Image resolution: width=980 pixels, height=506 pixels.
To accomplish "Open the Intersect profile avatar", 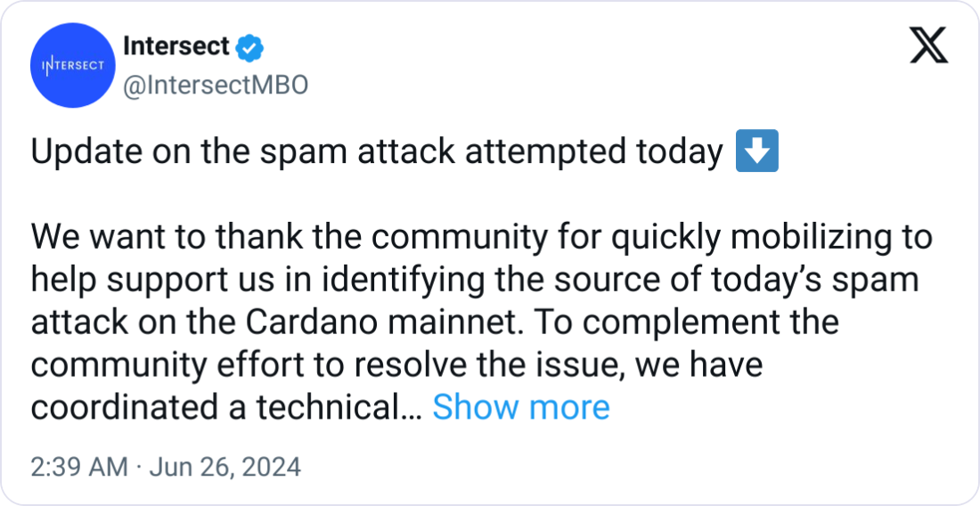I will click(73, 66).
